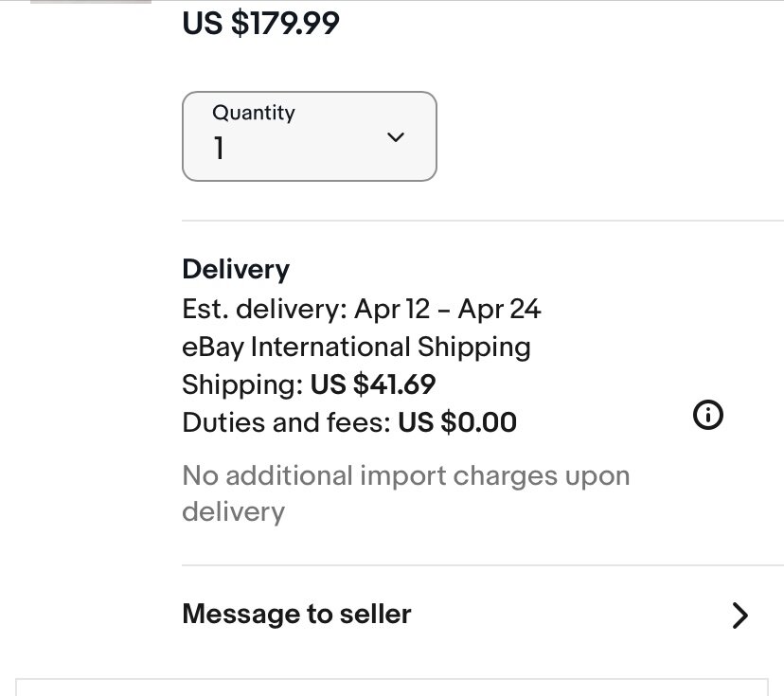The width and height of the screenshot is (784, 696).
Task: Expand Message to seller via right chevron
Action: 740,615
